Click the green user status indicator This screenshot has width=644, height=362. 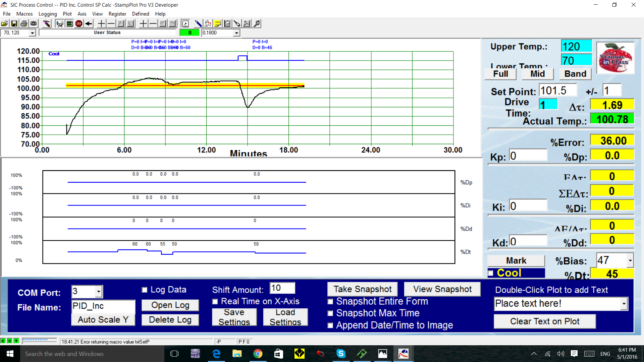(190, 33)
